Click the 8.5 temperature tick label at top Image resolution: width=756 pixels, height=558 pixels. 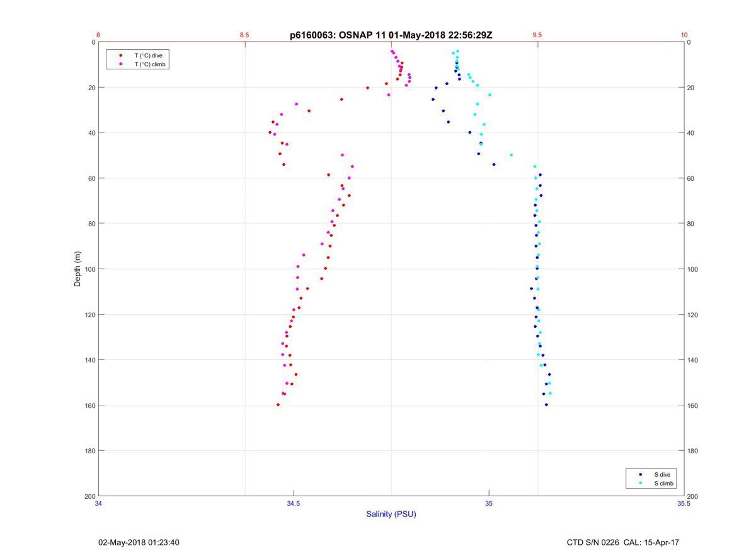[x=244, y=35]
